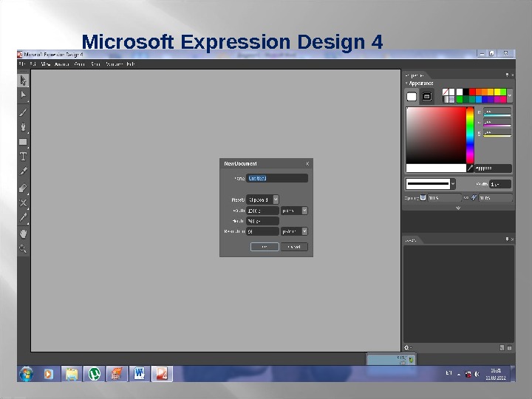Click the Resolution input field

[262, 231]
